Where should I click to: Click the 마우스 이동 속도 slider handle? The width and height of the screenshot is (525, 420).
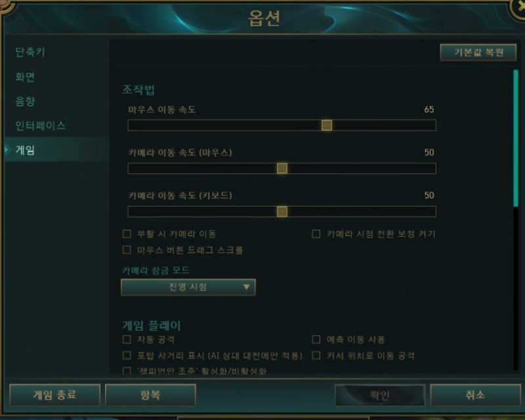(326, 125)
